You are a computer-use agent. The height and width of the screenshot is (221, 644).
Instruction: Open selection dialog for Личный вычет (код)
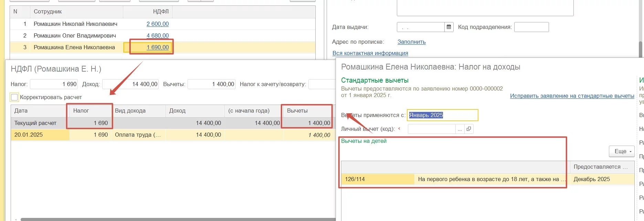click(460, 129)
